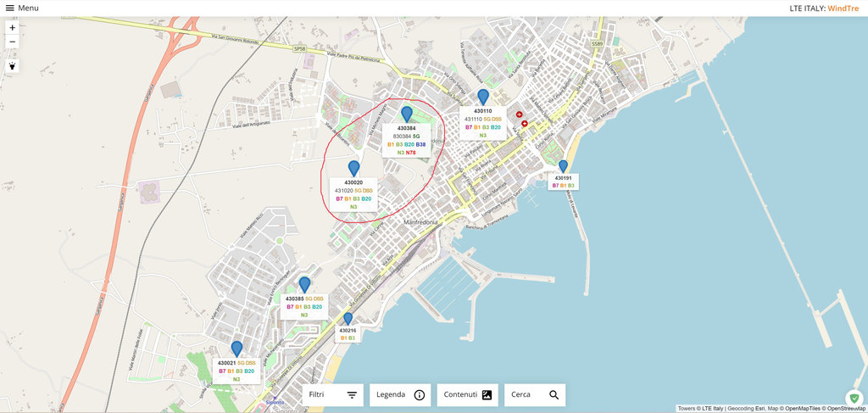Click the Siponto station label

pos(275,402)
